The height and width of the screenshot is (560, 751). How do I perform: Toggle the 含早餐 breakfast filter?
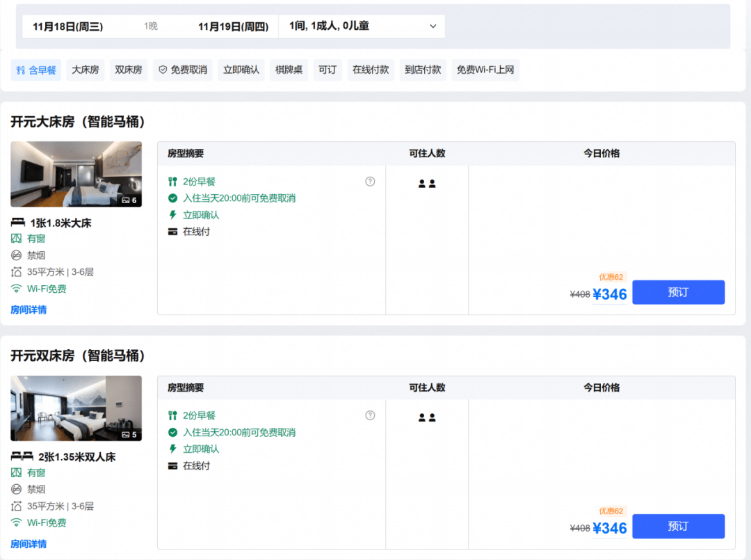pyautogui.click(x=36, y=70)
